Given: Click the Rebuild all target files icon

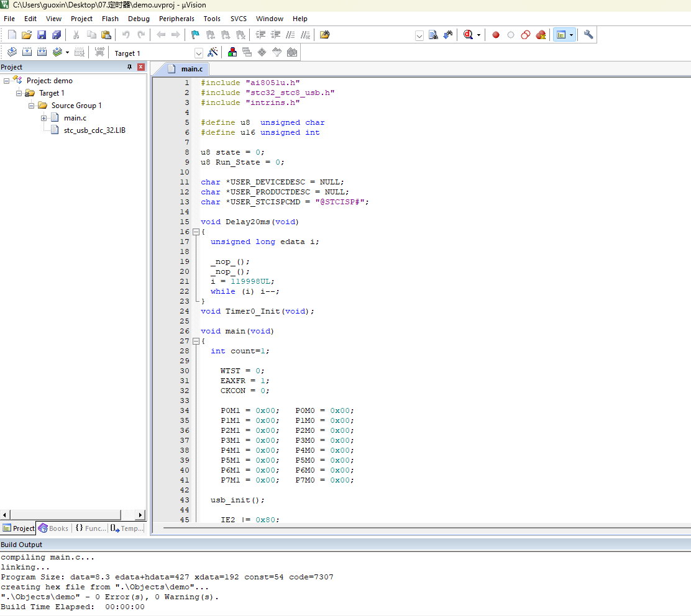Looking at the screenshot, I should click(x=42, y=53).
